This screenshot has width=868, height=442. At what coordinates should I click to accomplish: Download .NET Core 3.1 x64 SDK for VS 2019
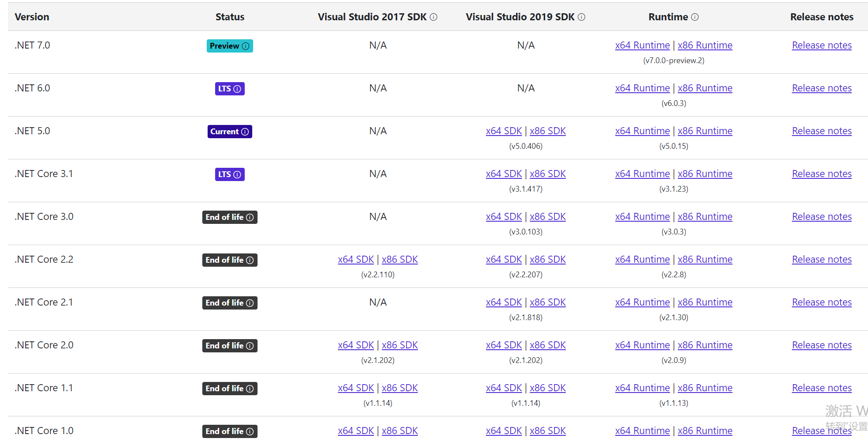(504, 174)
